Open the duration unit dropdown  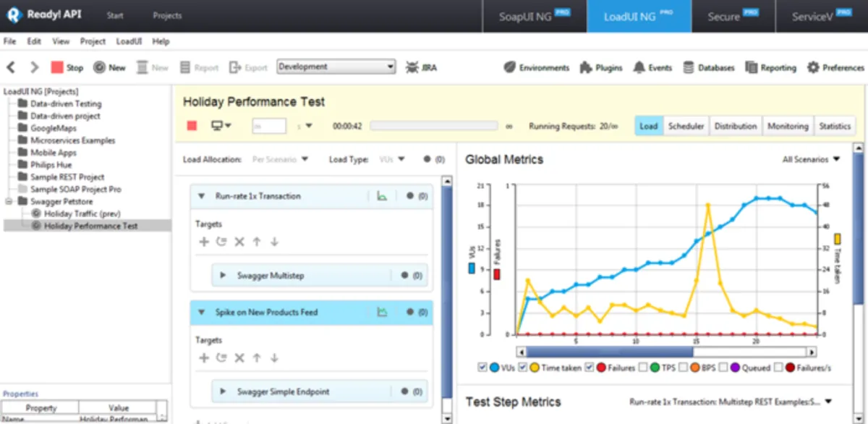coord(305,126)
